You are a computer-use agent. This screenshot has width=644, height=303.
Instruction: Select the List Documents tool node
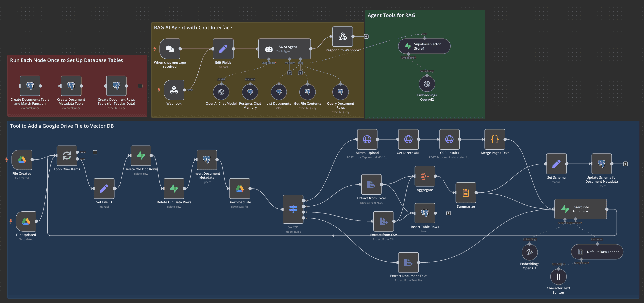click(279, 92)
